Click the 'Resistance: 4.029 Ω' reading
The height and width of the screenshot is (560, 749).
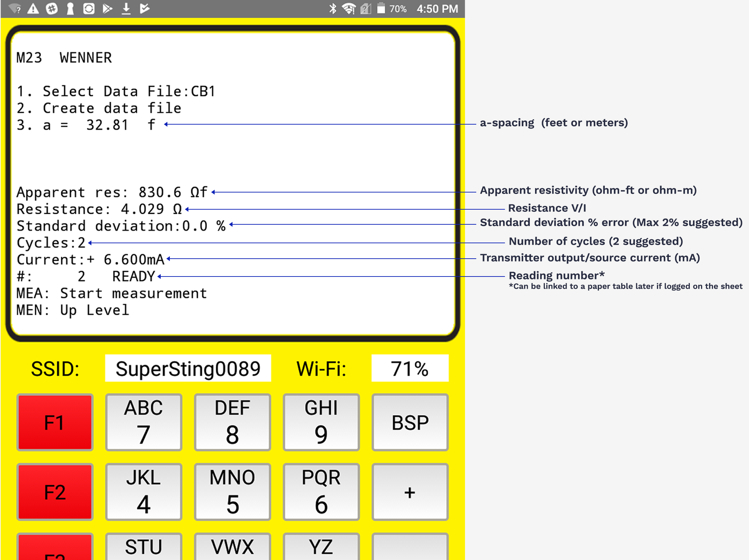click(99, 209)
